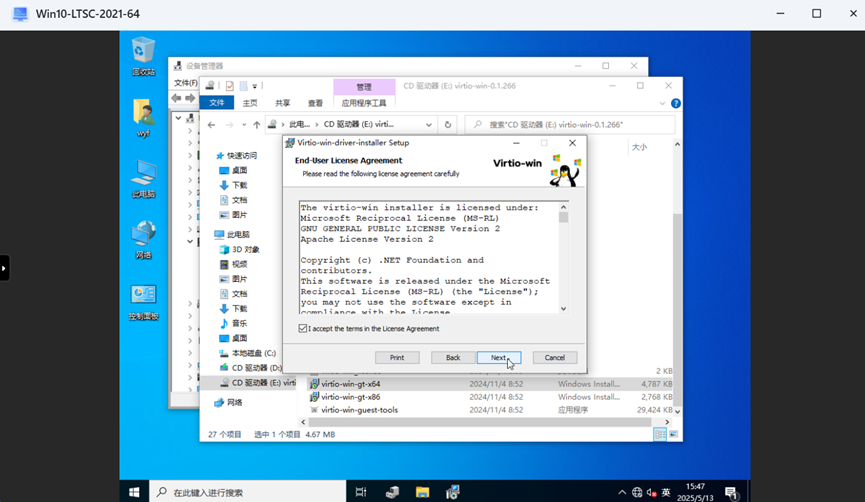
Task: Click the taskbar search box
Action: (x=247, y=492)
